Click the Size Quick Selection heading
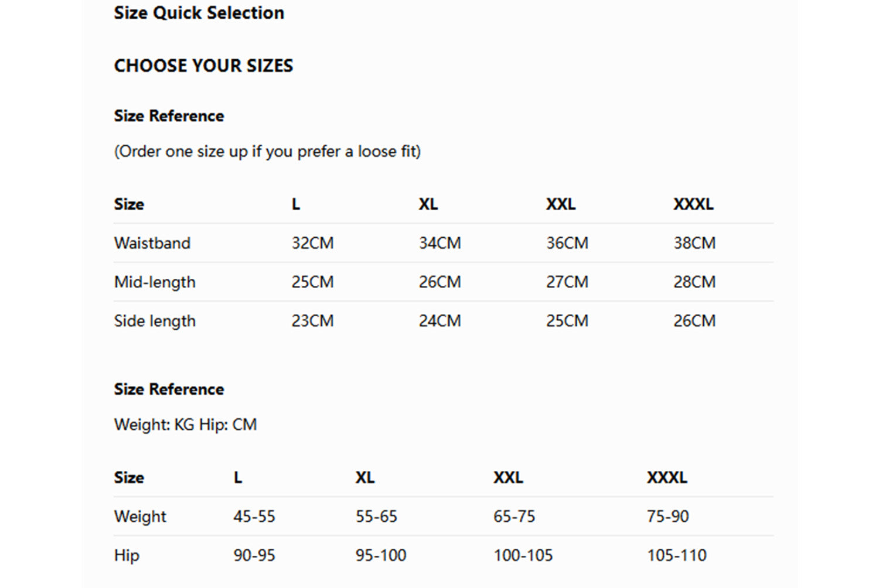Viewport: 879px width, 588px height. 199,13
